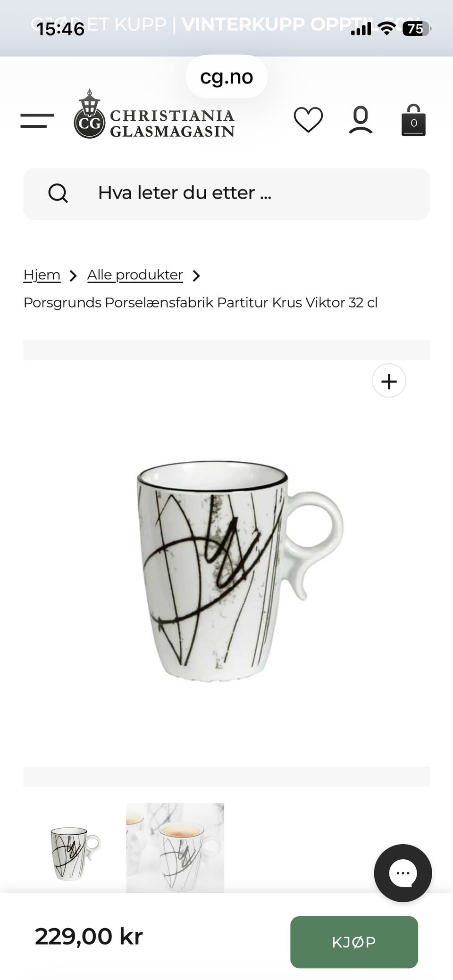Tap the cg.no address pill
The height and width of the screenshot is (980, 453).
[x=226, y=77]
